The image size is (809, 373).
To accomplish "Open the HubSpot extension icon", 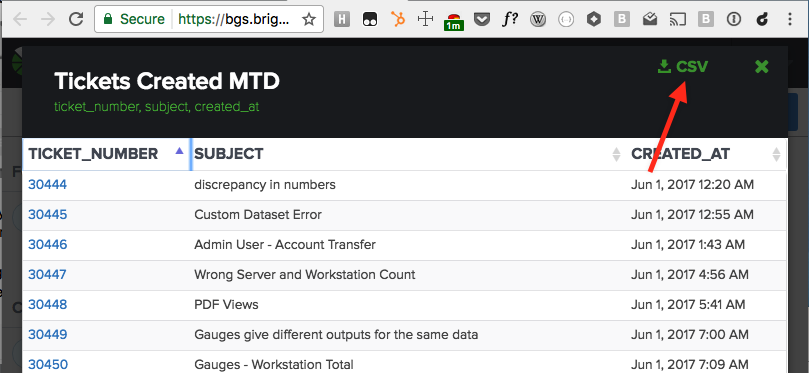I will 397,20.
